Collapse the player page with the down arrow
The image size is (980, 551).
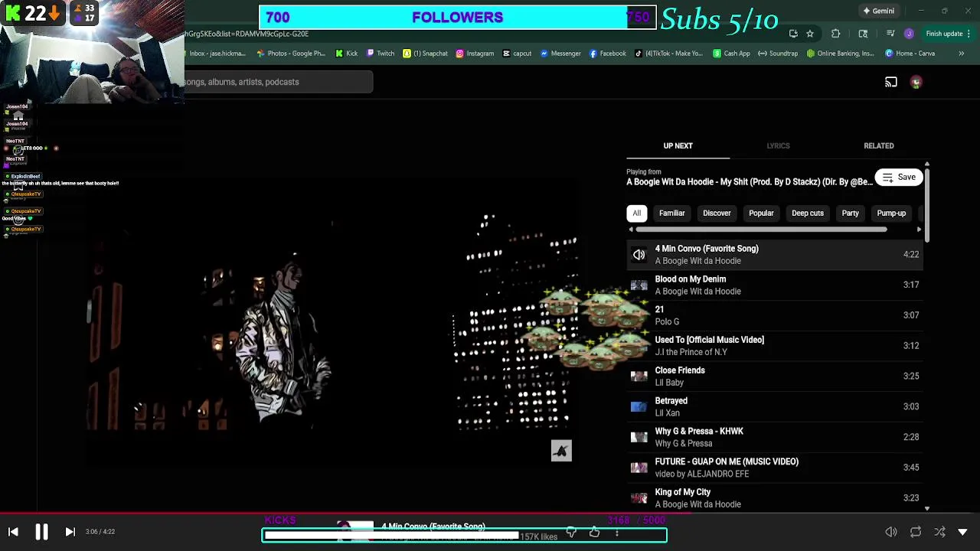[x=963, y=532]
